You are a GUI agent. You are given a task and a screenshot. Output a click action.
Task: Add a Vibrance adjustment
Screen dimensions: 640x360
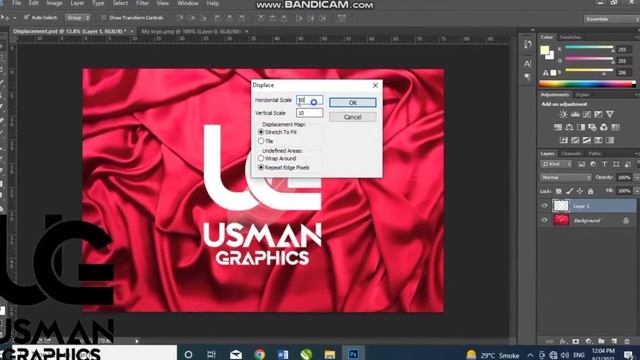point(610,115)
